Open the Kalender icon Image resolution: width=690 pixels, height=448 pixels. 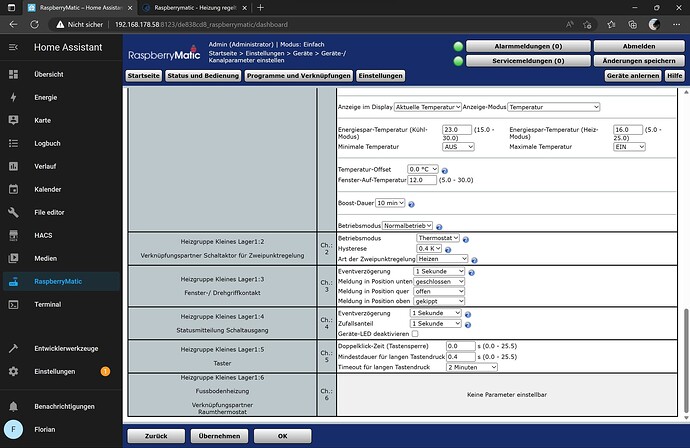click(14, 189)
